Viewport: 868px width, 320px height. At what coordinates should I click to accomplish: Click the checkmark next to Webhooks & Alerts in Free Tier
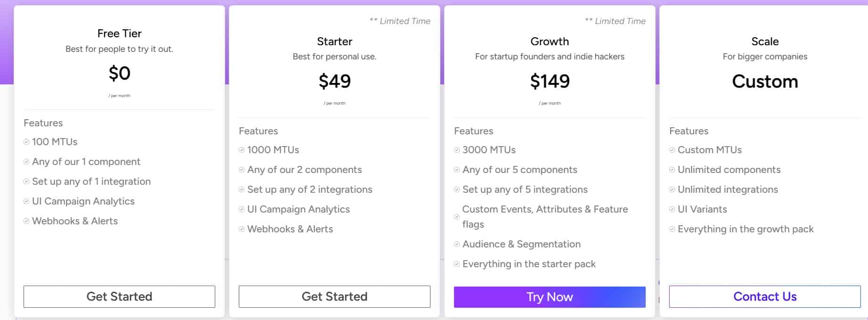(x=26, y=221)
